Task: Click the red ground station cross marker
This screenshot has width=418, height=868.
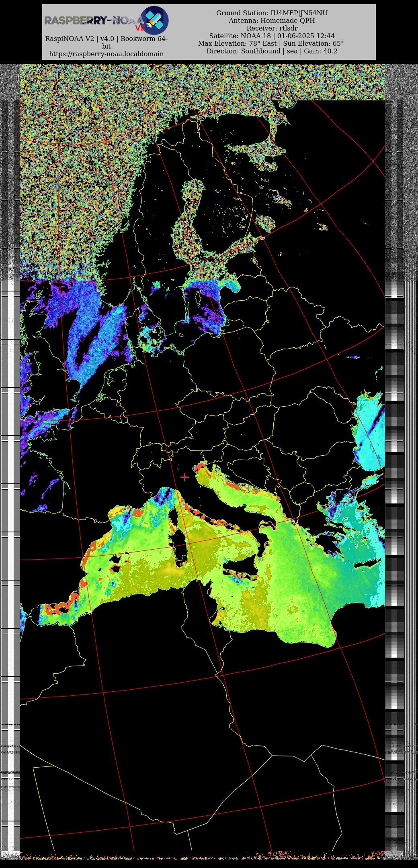Action: [184, 477]
